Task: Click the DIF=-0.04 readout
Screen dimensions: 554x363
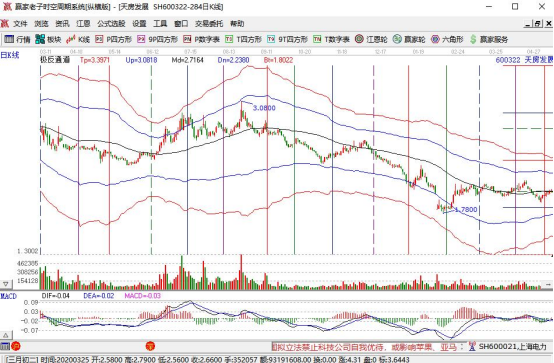Action: tap(56, 296)
